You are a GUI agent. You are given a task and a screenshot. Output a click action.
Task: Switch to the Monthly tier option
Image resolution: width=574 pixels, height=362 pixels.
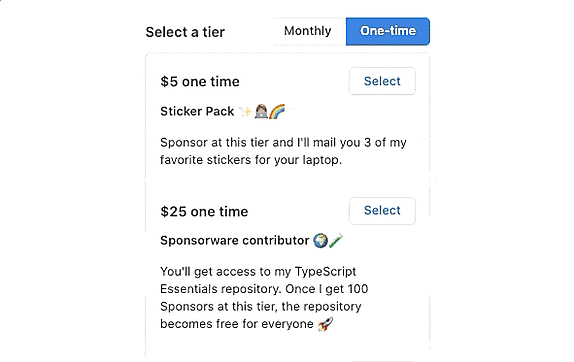pyautogui.click(x=309, y=31)
